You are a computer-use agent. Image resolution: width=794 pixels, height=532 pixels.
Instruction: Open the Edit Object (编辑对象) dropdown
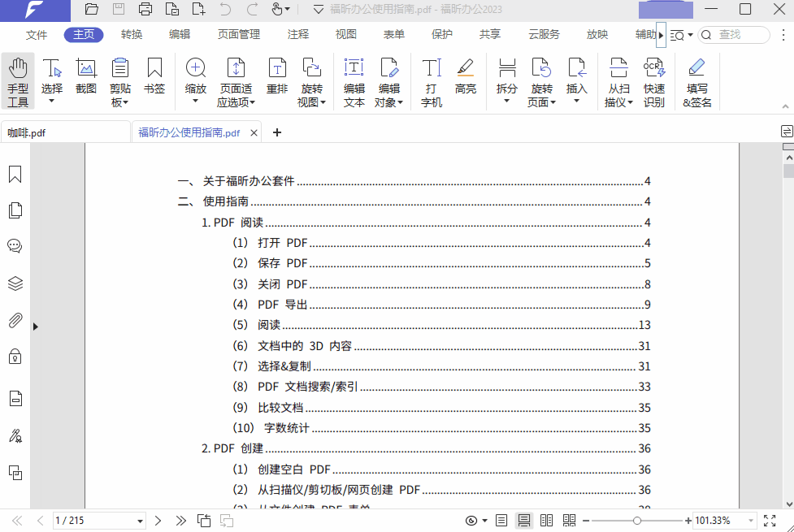(389, 81)
